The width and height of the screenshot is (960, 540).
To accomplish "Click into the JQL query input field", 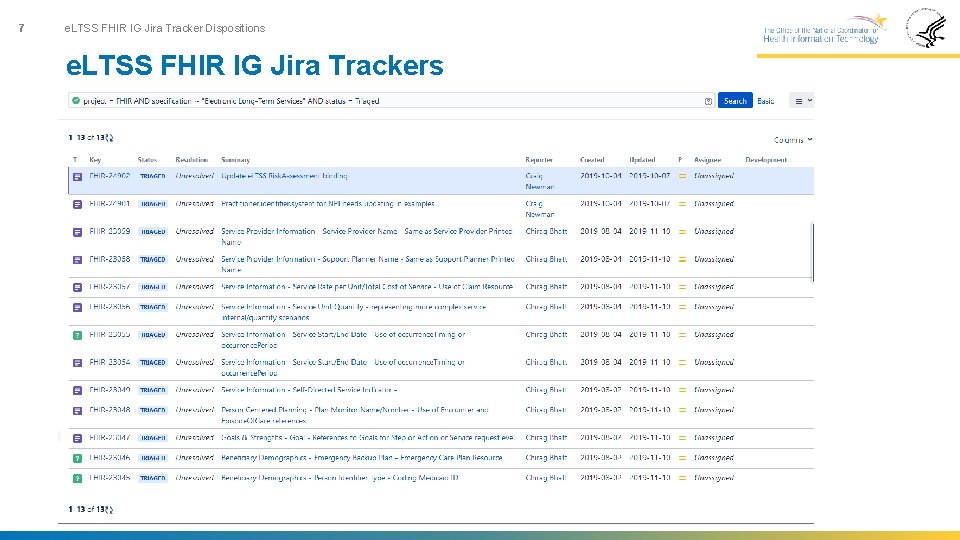I will [392, 100].
